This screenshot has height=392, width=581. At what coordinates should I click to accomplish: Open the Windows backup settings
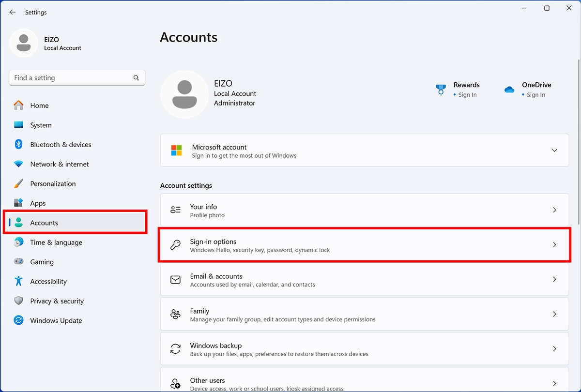(365, 349)
